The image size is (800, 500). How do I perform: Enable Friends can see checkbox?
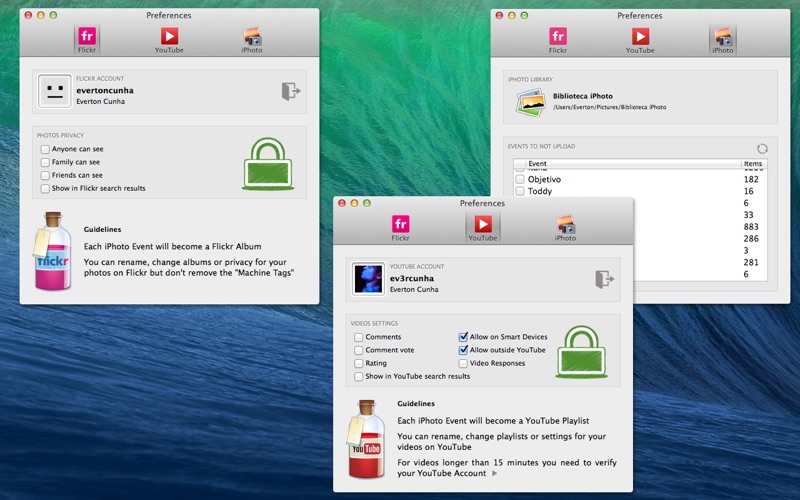[x=45, y=176]
